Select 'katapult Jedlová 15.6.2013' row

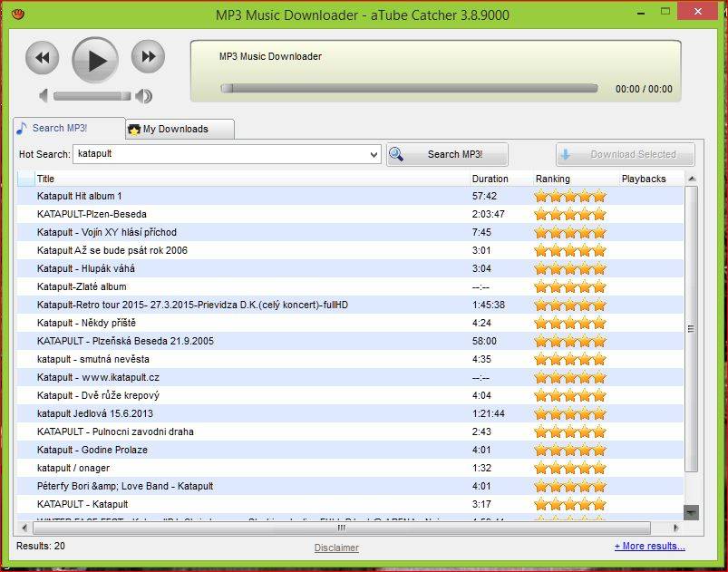(x=350, y=413)
